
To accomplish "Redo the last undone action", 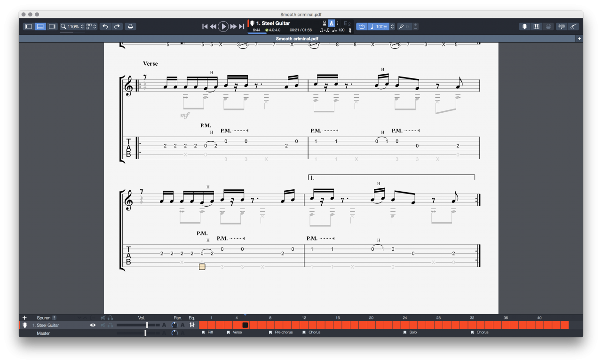I will pyautogui.click(x=117, y=26).
